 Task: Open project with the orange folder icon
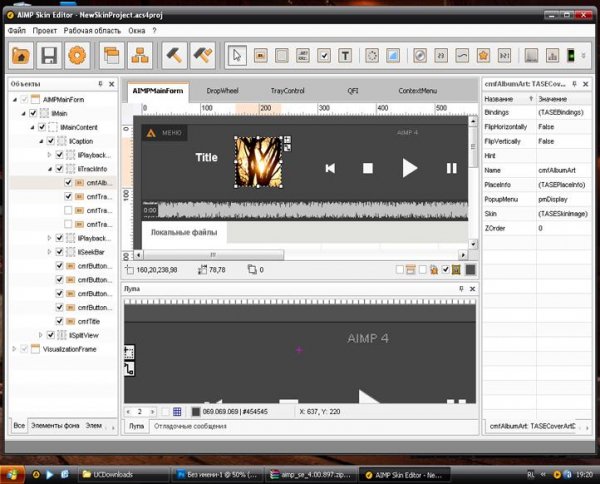point(21,56)
